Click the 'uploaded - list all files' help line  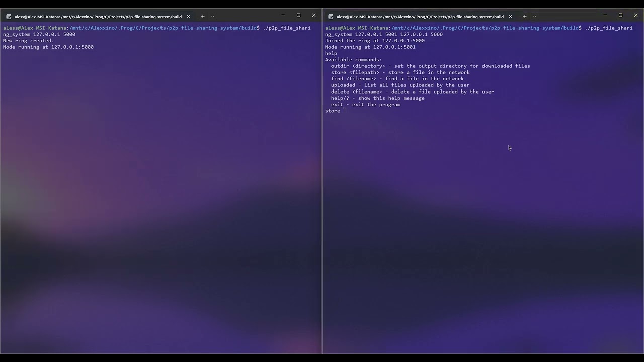click(400, 85)
